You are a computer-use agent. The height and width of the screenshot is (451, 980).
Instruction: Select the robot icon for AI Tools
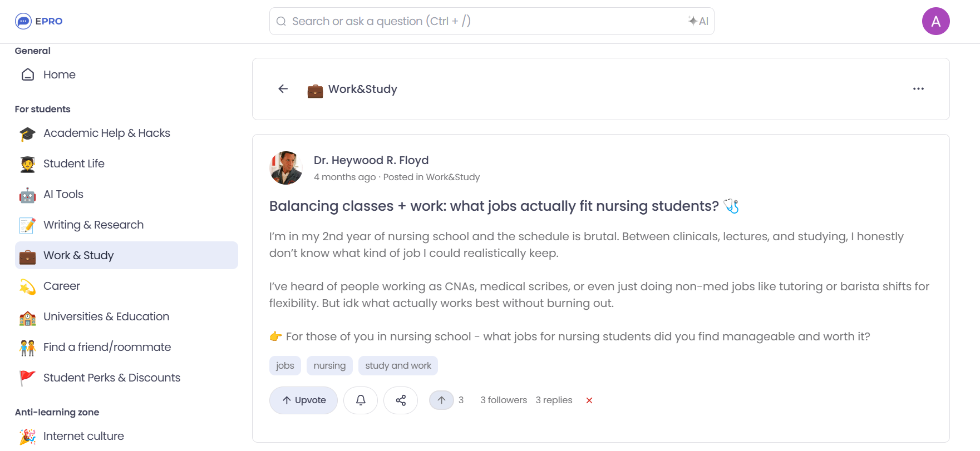pyautogui.click(x=27, y=194)
